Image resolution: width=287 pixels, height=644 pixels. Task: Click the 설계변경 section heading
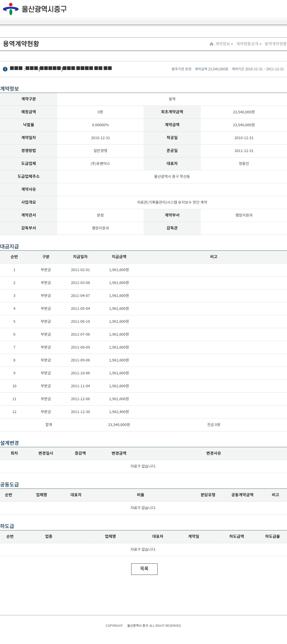click(x=9, y=443)
